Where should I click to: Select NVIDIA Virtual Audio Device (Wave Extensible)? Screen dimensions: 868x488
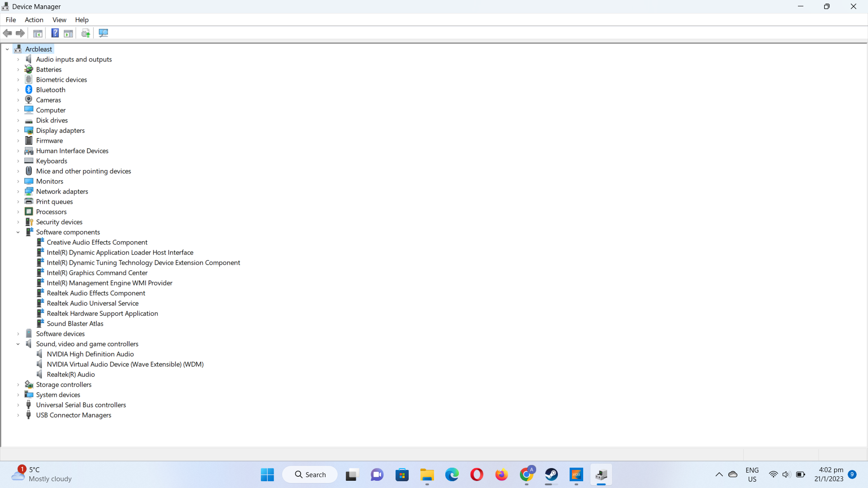coord(125,364)
